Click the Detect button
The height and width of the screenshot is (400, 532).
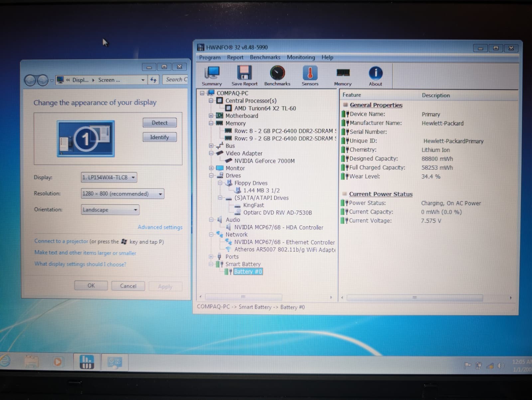160,123
